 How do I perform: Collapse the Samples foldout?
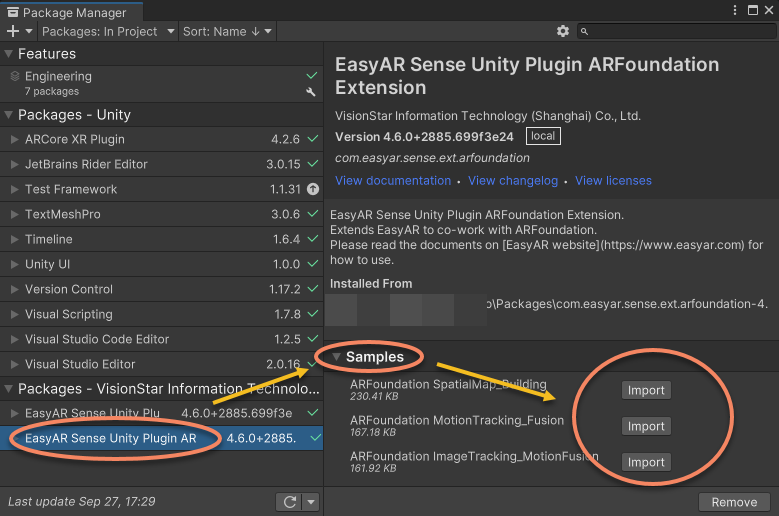pyautogui.click(x=336, y=357)
